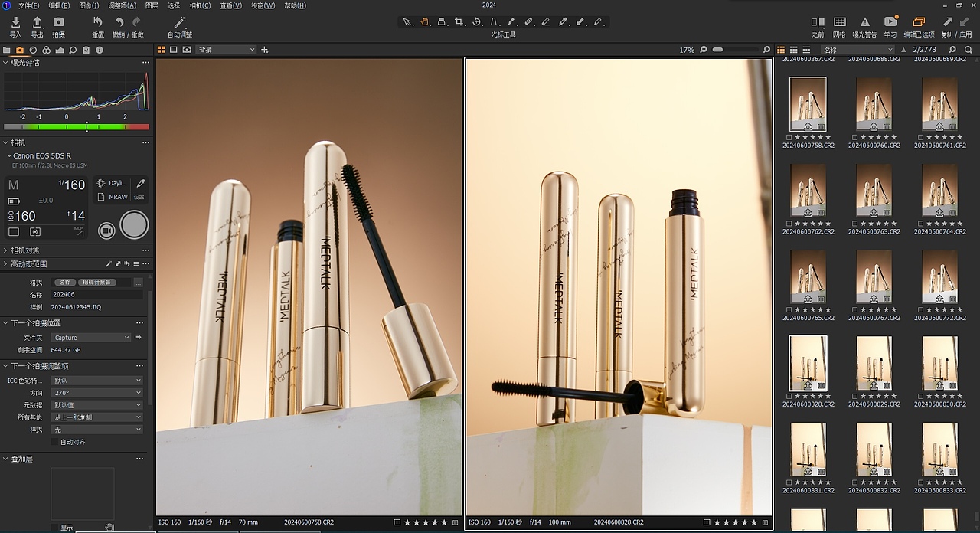This screenshot has width=980, height=533.
Task: Toggle proof margin eye icon in viewer
Action: [187, 50]
